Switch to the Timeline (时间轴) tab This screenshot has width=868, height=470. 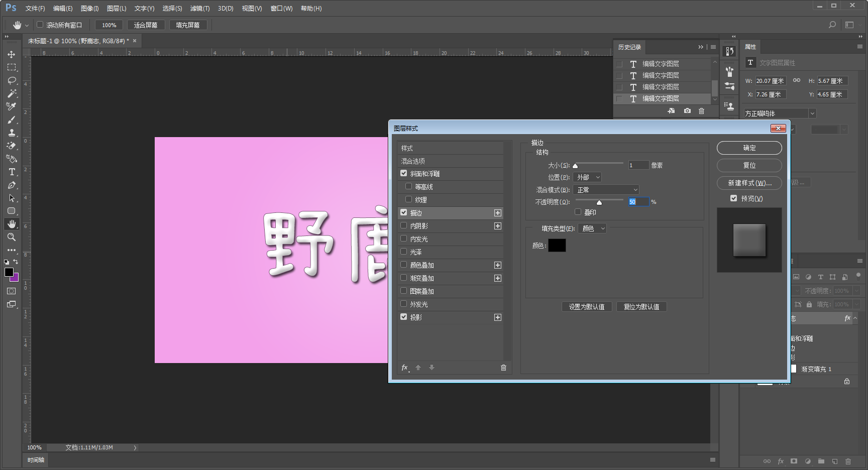tap(36, 460)
